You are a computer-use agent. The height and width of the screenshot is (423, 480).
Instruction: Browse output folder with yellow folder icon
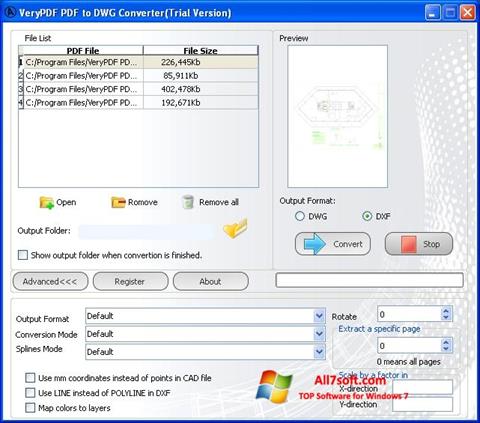(x=235, y=229)
